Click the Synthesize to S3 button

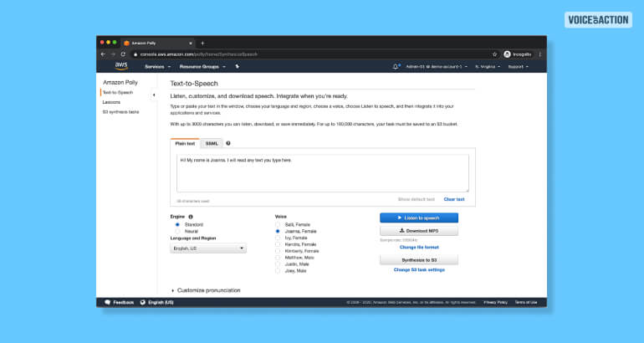click(x=419, y=260)
